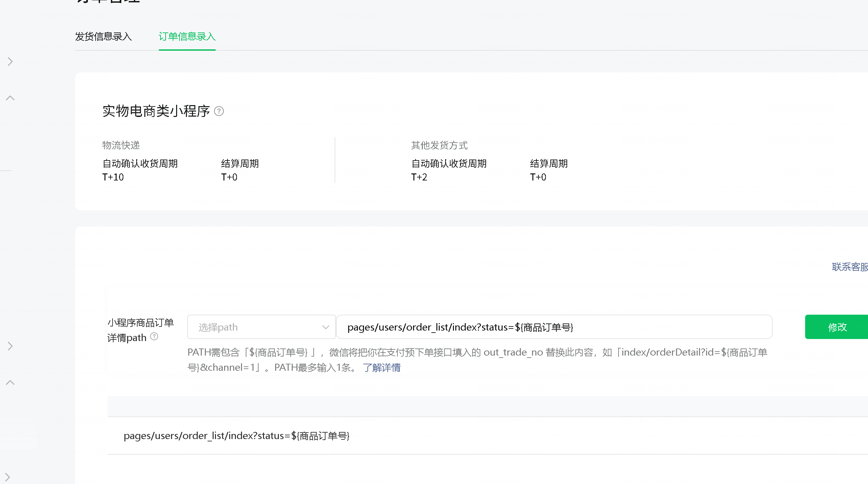Click the 联系客服 link
Image resolution: width=868 pixels, height=484 pixels.
pos(850,267)
